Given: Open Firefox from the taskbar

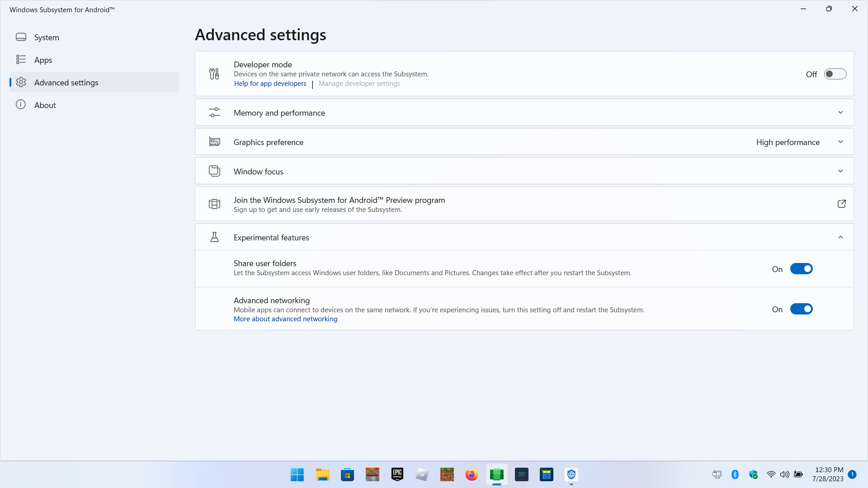Looking at the screenshot, I should pyautogui.click(x=472, y=474).
